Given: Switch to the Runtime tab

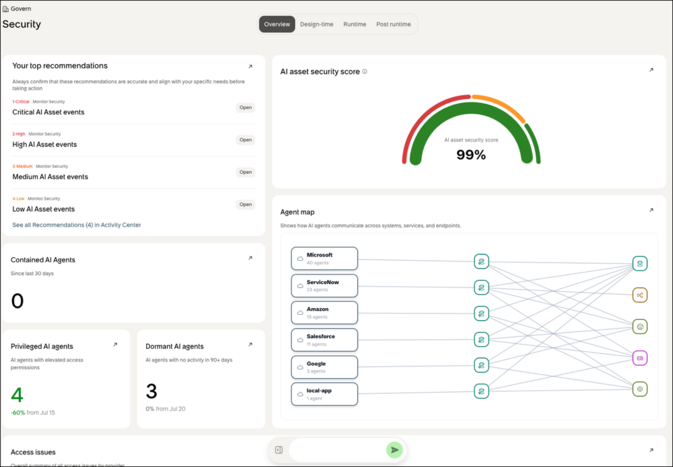Looking at the screenshot, I should coord(355,24).
